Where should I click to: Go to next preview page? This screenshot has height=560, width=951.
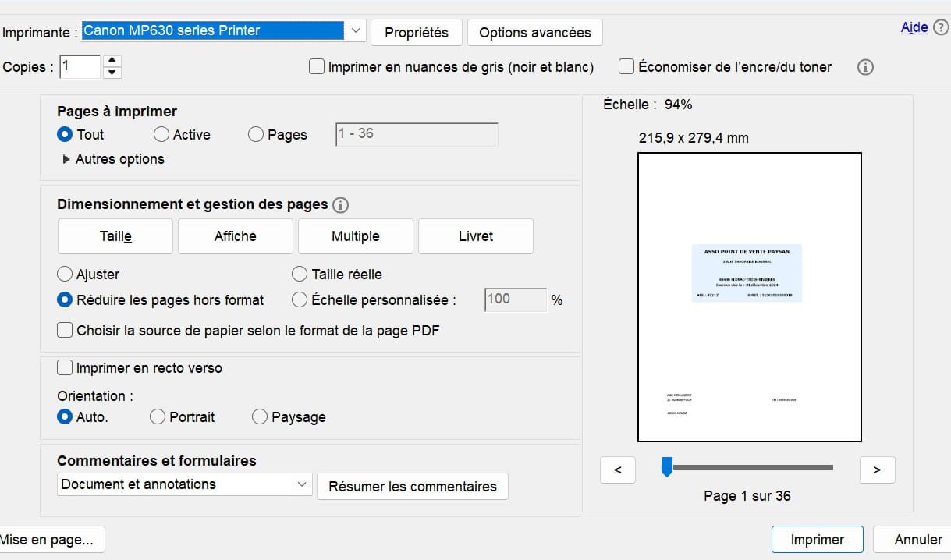(x=877, y=470)
